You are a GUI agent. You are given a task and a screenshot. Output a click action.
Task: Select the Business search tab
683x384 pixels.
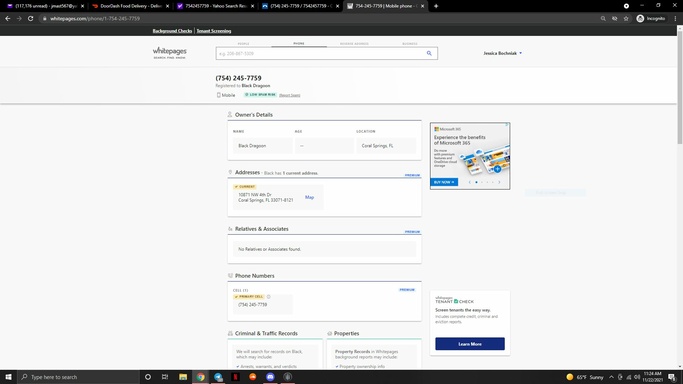[409, 44]
